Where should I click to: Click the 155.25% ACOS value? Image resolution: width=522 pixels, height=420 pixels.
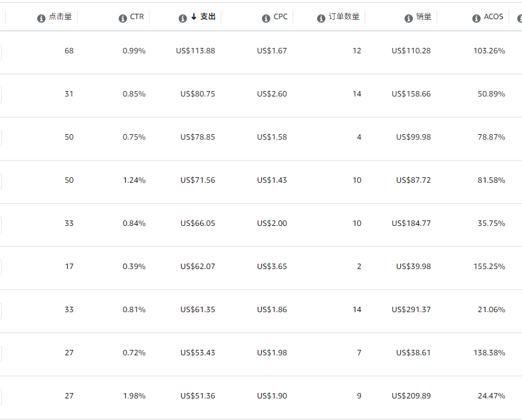489,267
